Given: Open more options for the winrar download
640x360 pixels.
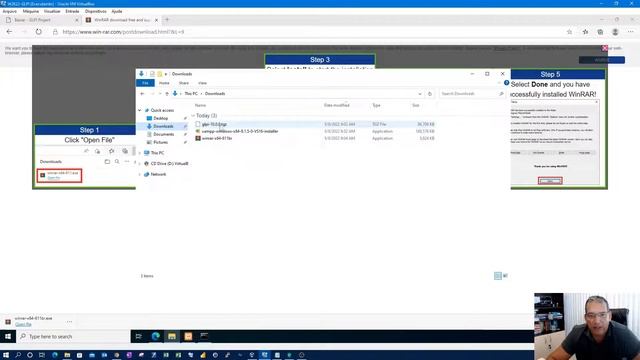Looking at the screenshot, I should pos(69,321).
